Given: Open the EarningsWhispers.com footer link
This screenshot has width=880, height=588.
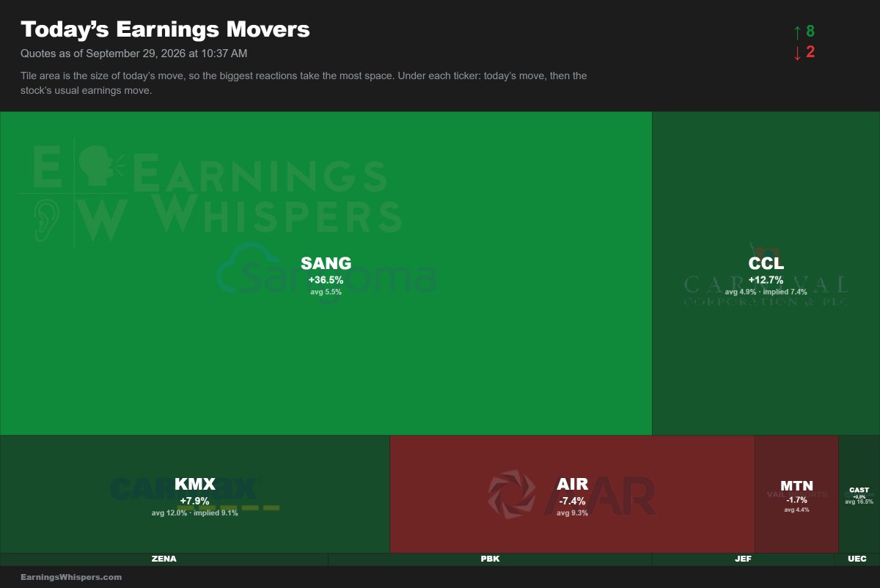Looking at the screenshot, I should tap(71, 577).
